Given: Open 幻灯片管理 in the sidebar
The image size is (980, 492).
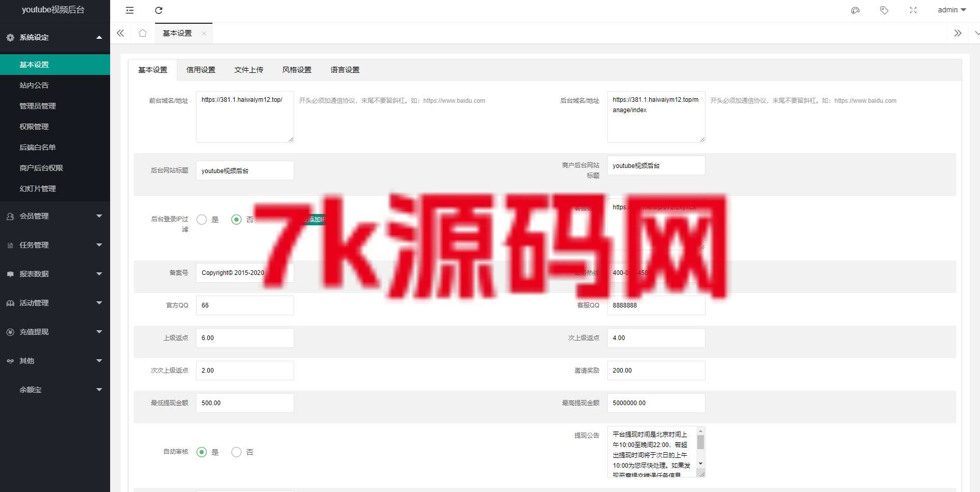Looking at the screenshot, I should pyautogui.click(x=55, y=189).
